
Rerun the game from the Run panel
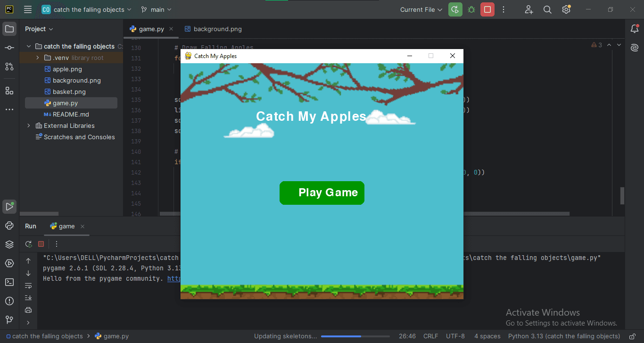tap(28, 244)
